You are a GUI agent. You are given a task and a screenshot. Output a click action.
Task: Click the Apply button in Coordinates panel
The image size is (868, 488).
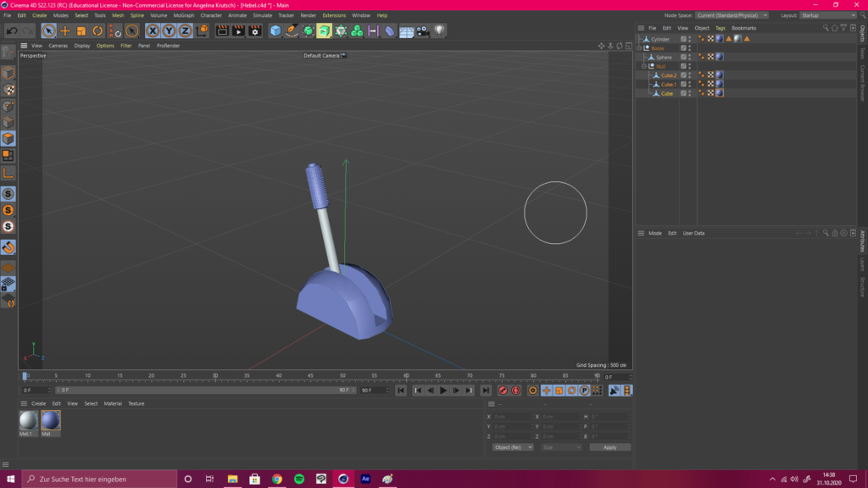point(609,446)
